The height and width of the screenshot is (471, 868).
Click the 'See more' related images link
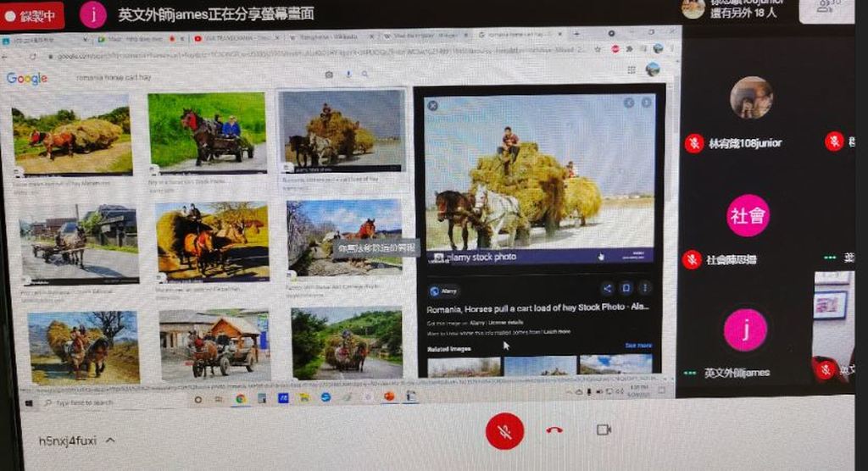pyautogui.click(x=638, y=346)
